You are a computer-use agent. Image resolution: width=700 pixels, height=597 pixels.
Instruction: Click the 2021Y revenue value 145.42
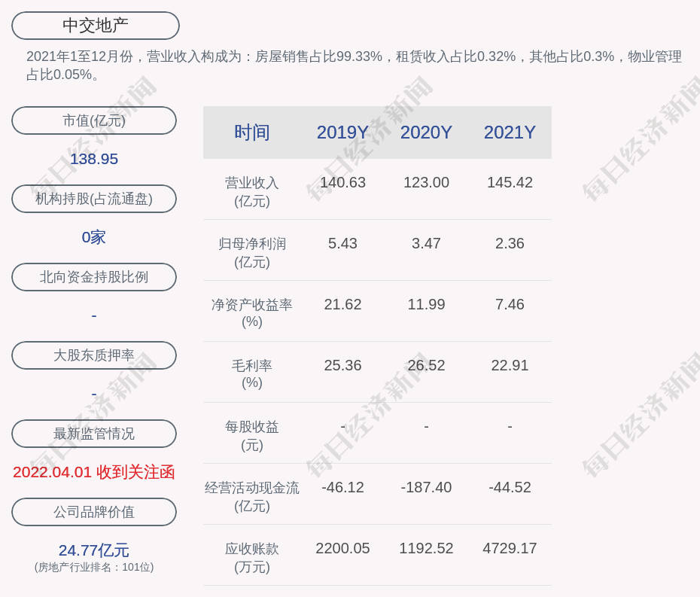[510, 182]
